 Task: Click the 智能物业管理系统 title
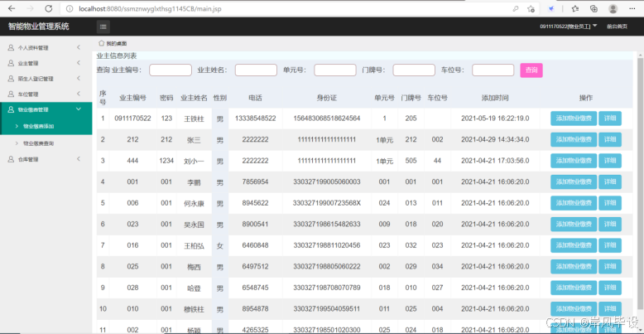click(x=39, y=27)
